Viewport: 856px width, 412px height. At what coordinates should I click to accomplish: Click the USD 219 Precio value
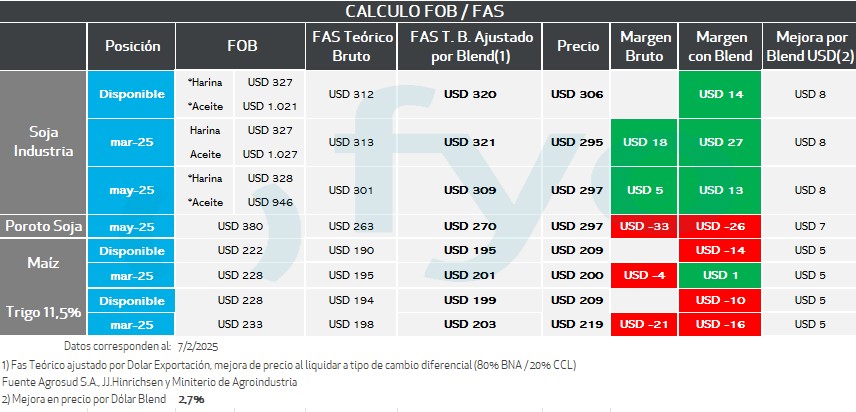click(577, 324)
